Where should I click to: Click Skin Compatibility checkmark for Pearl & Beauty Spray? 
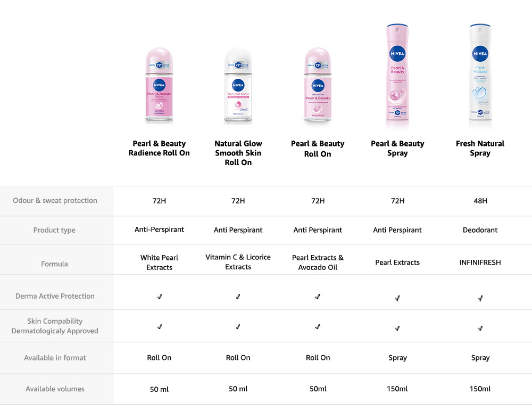point(397,328)
